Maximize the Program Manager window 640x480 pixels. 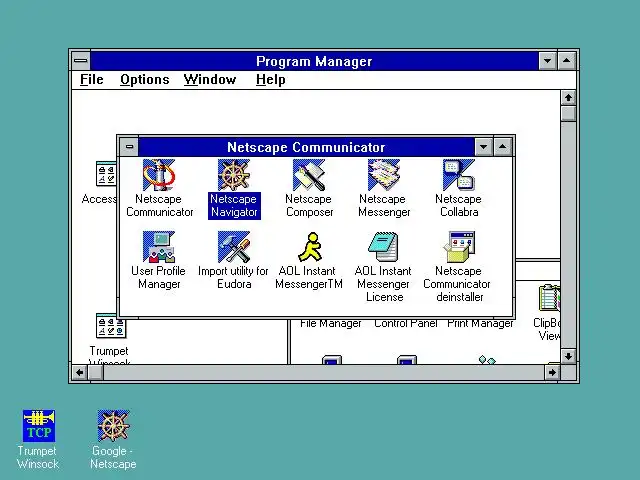click(x=567, y=61)
